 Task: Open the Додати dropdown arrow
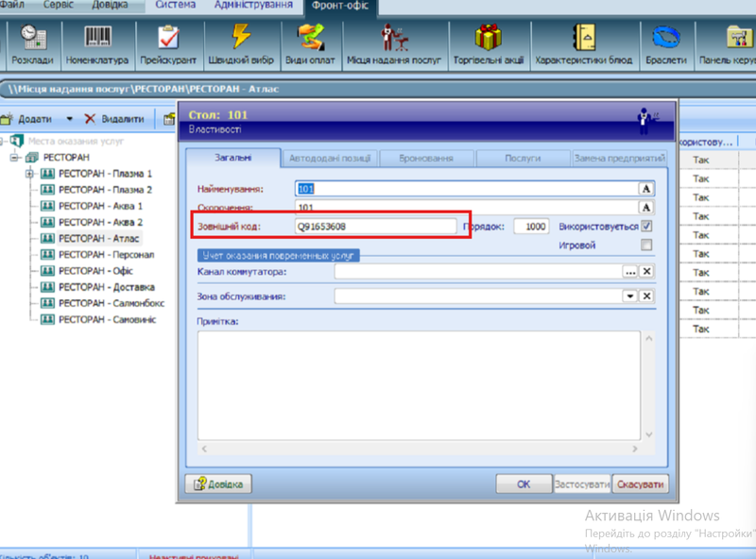[x=69, y=119]
